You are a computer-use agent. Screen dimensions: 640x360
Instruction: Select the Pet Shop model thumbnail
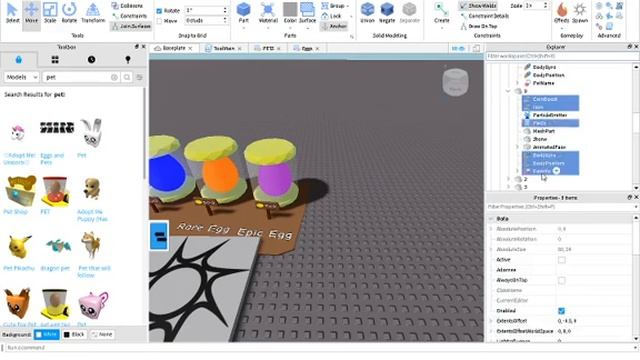pos(20,190)
